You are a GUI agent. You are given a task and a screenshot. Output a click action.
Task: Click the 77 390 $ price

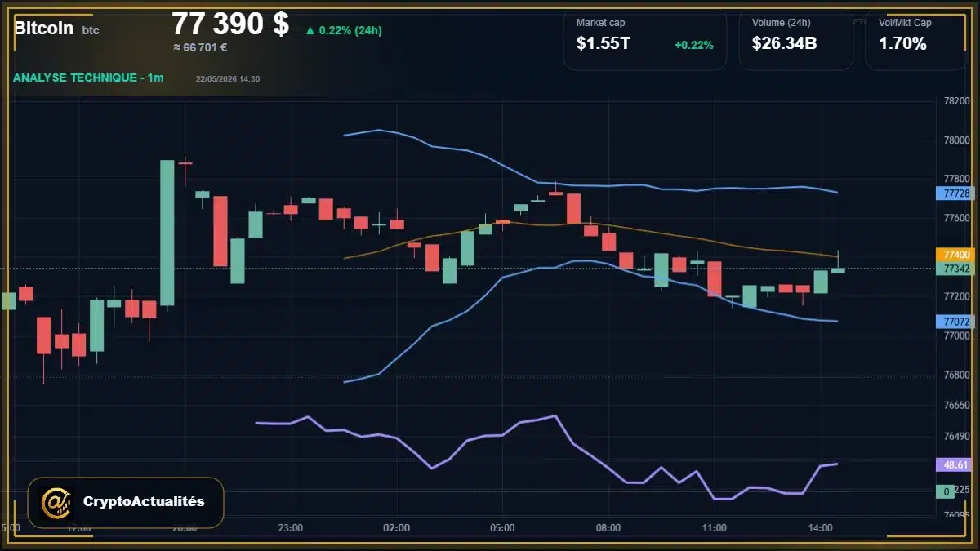tap(230, 24)
